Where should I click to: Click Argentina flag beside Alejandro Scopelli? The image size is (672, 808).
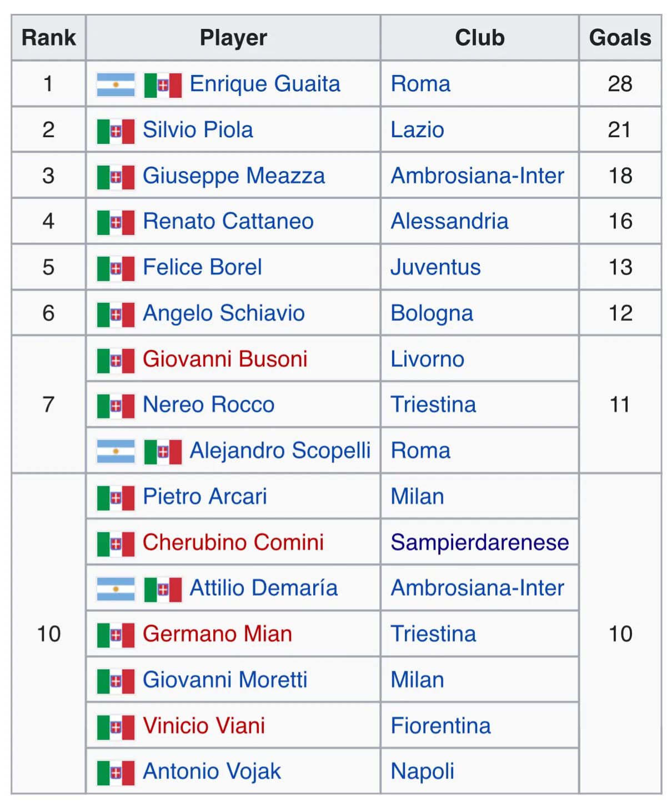(116, 452)
